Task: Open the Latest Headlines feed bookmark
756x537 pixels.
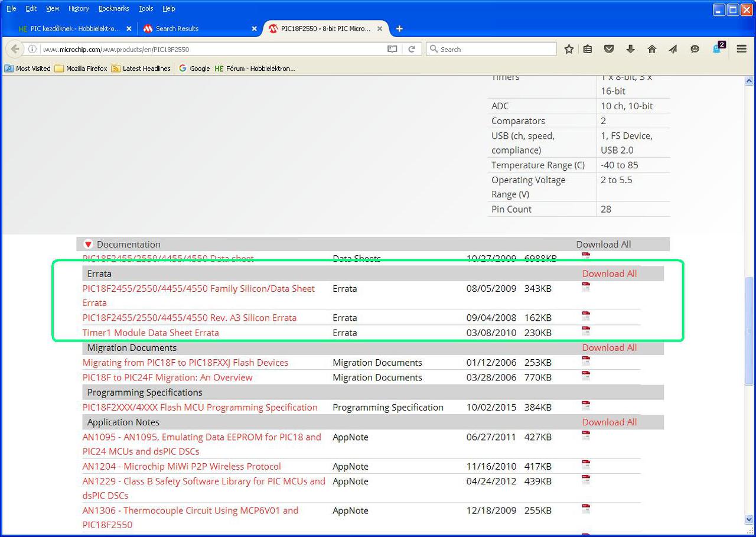Action: (x=141, y=69)
